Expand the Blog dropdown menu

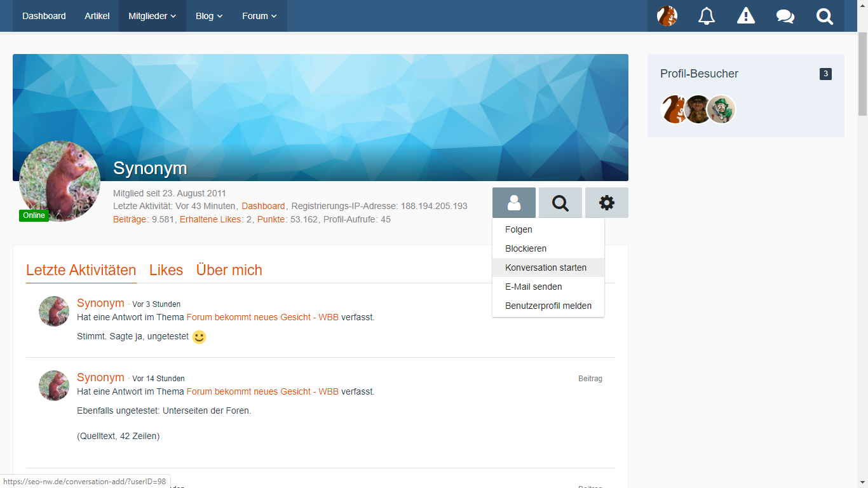(209, 16)
